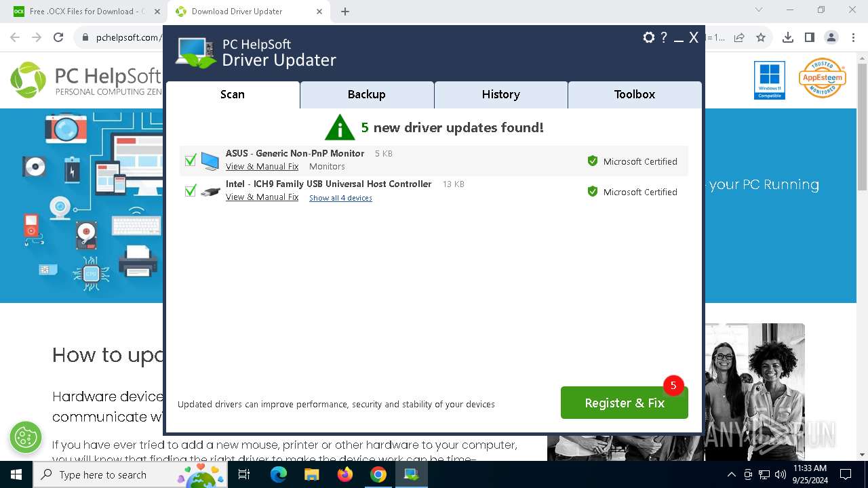The width and height of the screenshot is (868, 488).
Task: Open Chrome three-dot menu
Action: (x=852, y=38)
